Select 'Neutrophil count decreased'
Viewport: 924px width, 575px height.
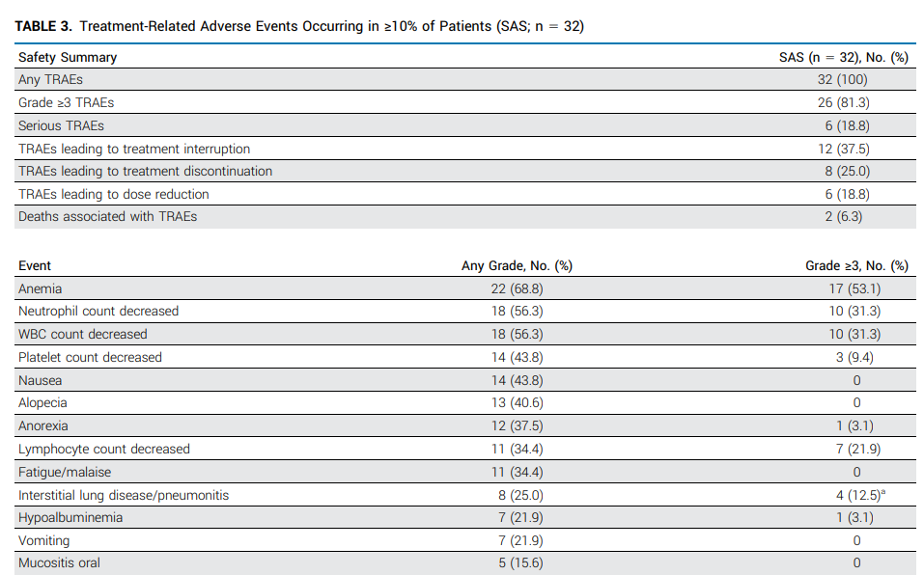pyautogui.click(x=98, y=311)
